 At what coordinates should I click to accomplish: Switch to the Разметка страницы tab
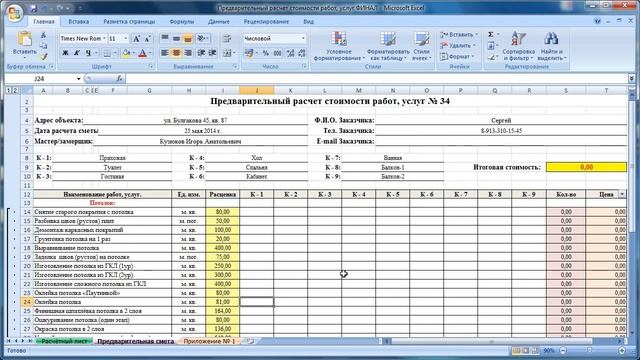click(129, 22)
